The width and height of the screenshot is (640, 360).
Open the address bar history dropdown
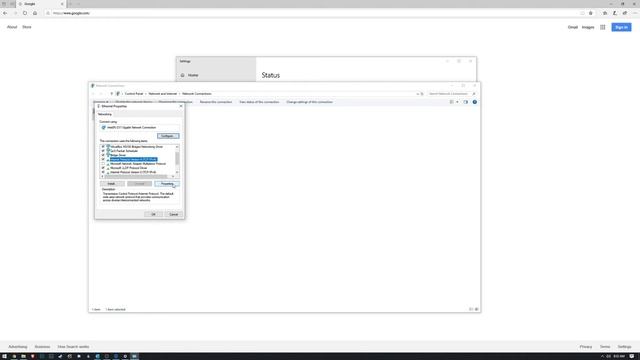click(x=418, y=94)
